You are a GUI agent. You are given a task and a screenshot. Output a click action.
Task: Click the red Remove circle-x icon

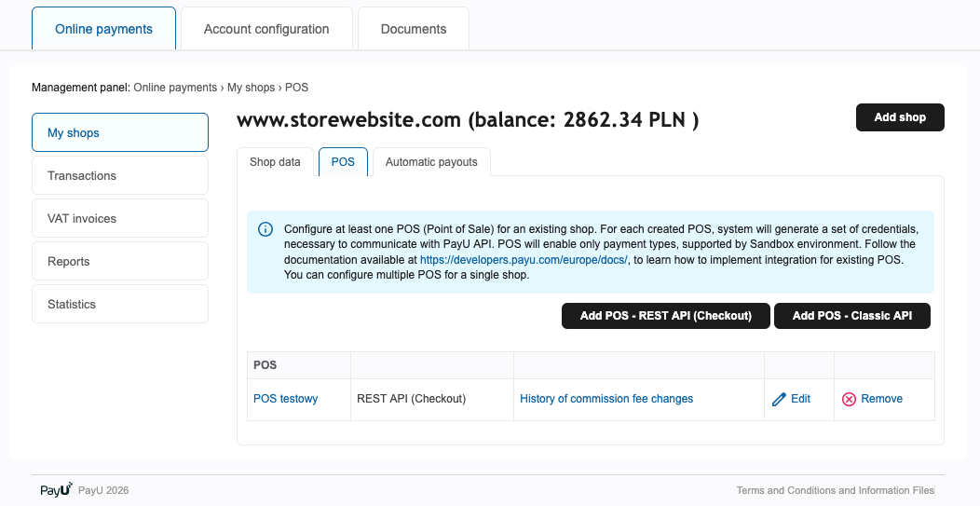(x=849, y=399)
